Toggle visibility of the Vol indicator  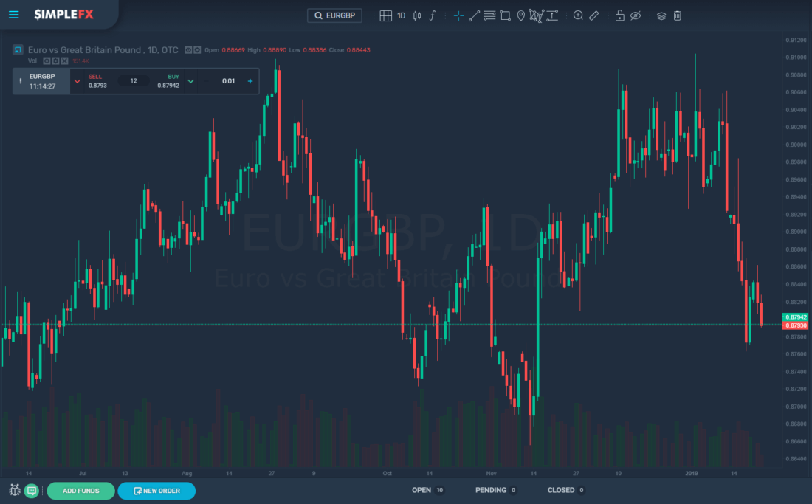[x=46, y=61]
